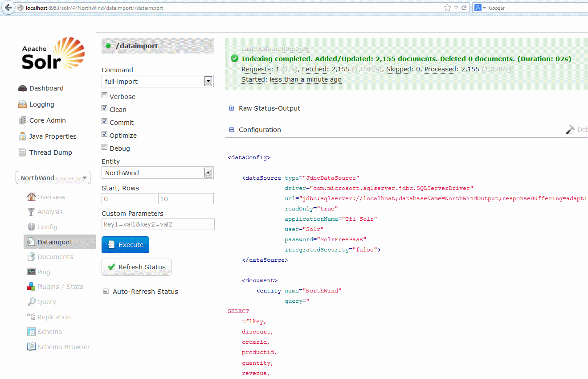Click the browser reload icon
Screen dimensions: 588x379
(464, 8)
